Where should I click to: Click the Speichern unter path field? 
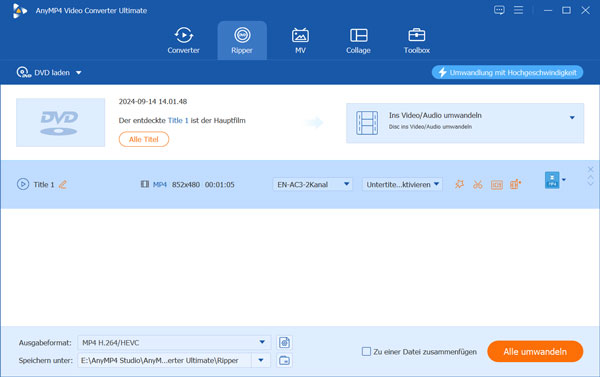pos(165,360)
